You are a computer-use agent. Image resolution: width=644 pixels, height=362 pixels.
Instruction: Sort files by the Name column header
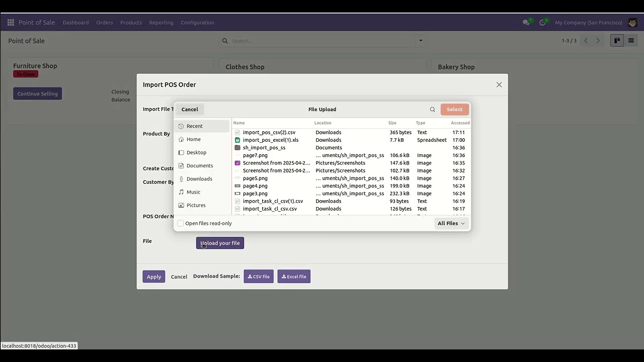click(x=239, y=123)
